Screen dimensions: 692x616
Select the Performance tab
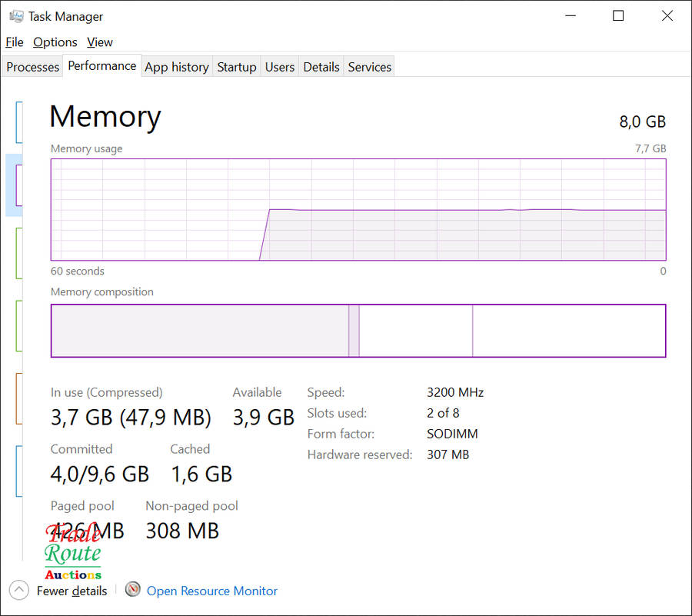point(101,66)
